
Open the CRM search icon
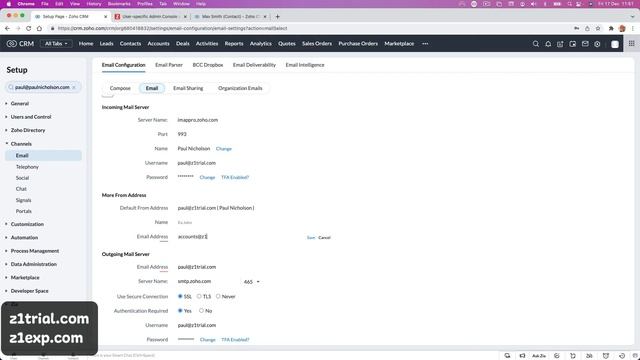pyautogui.click(x=536, y=44)
